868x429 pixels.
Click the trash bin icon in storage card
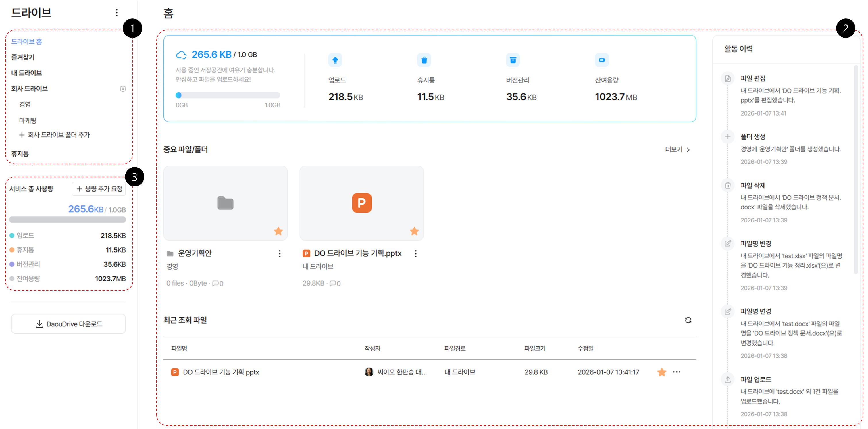point(424,60)
